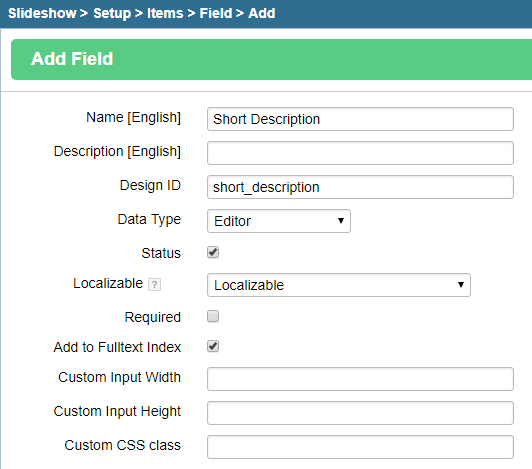Screen dimensions: 532x469
Task: Select the Field breadcrumb link
Action: 216,13
